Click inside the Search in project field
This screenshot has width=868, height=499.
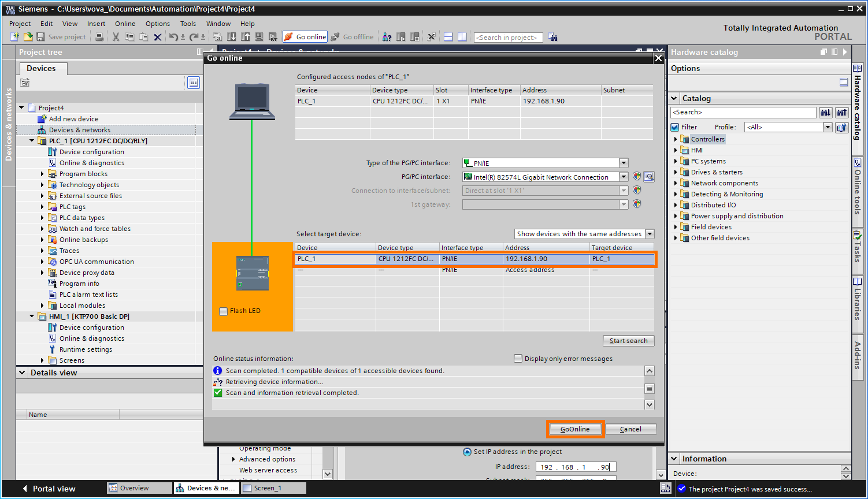tap(507, 37)
